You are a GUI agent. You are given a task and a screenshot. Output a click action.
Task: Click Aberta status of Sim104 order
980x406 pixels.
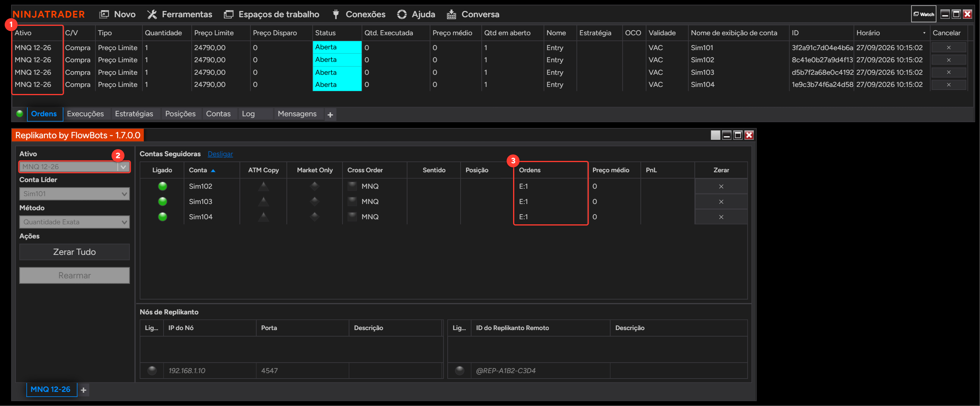coord(337,85)
